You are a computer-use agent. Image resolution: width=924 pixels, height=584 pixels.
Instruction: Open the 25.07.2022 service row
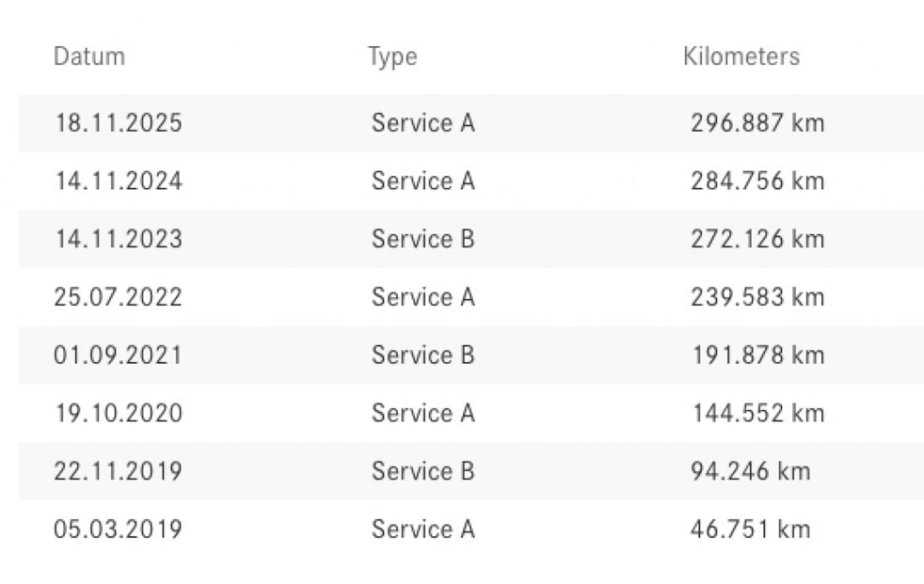[471, 297]
